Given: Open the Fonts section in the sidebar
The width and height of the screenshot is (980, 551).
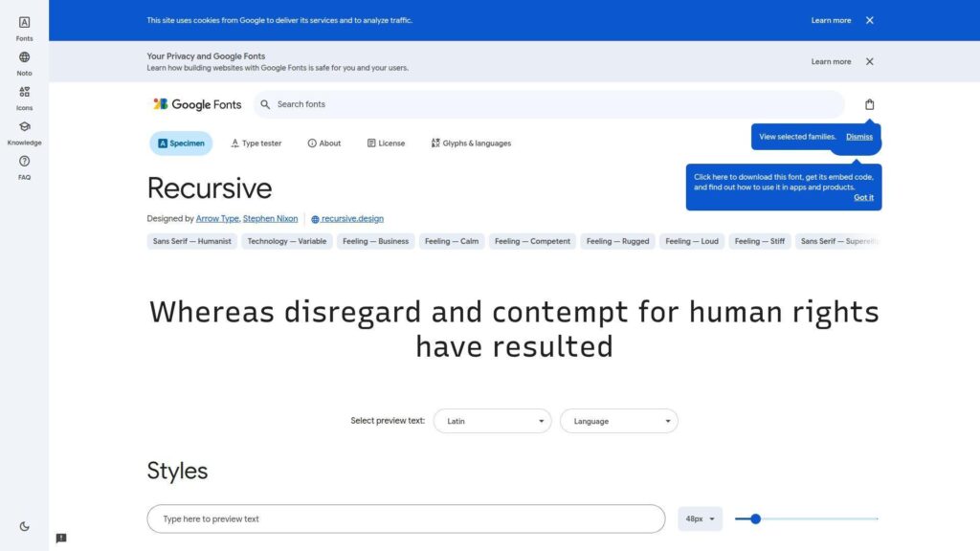Looking at the screenshot, I should tap(24, 27).
